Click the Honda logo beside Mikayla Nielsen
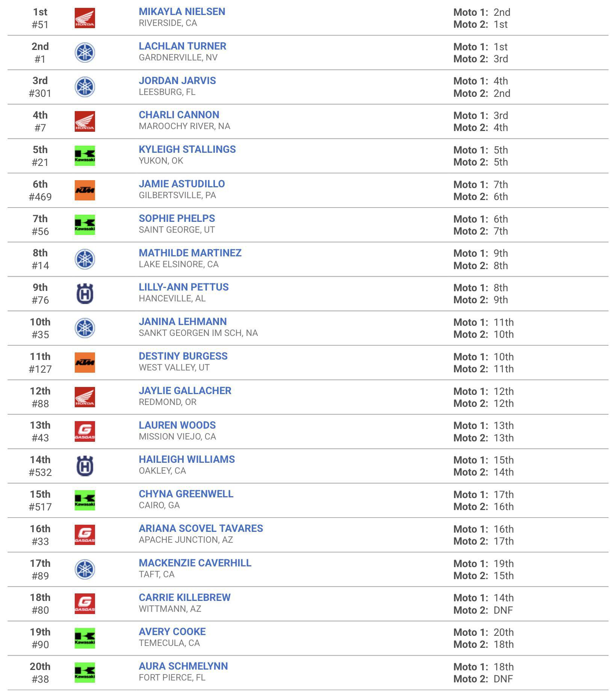Screen dimensions: 616x700 click(x=85, y=18)
